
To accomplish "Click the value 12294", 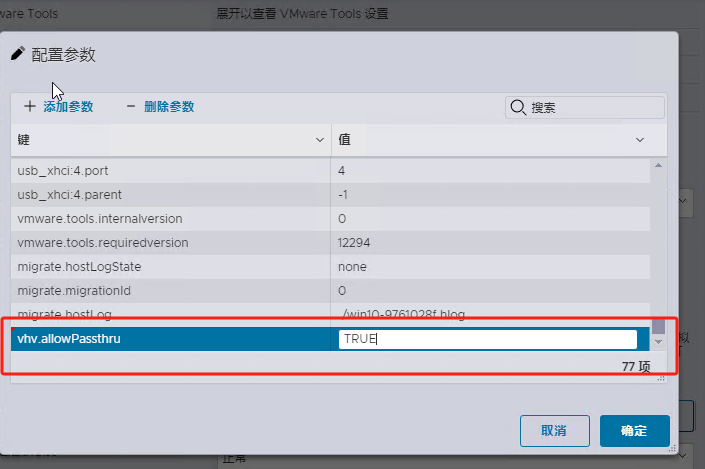I will click(x=354, y=243).
